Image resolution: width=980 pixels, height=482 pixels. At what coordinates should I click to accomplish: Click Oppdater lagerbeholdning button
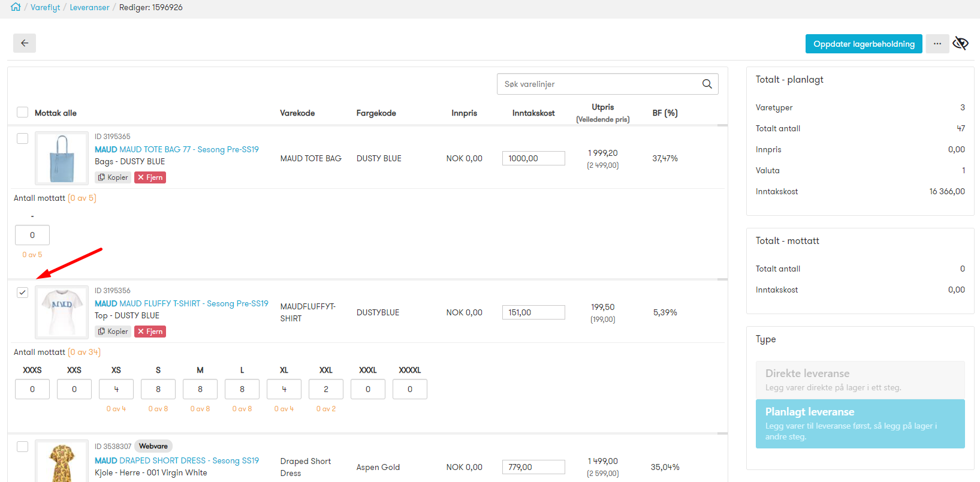[864, 44]
